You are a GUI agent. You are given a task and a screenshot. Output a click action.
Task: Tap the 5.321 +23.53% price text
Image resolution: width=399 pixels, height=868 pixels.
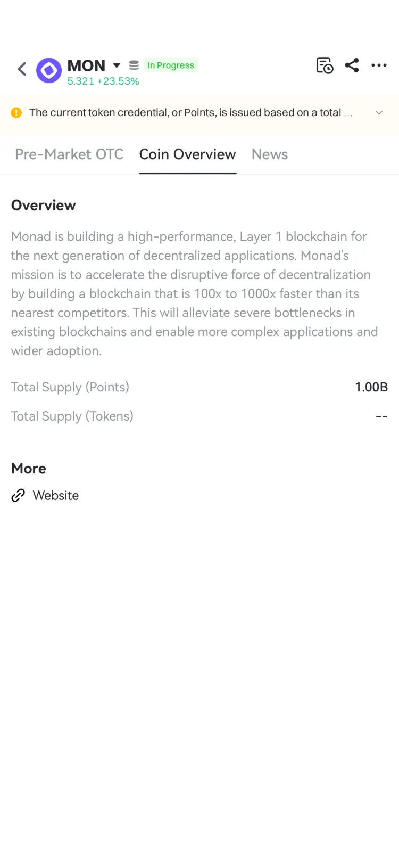tap(103, 81)
